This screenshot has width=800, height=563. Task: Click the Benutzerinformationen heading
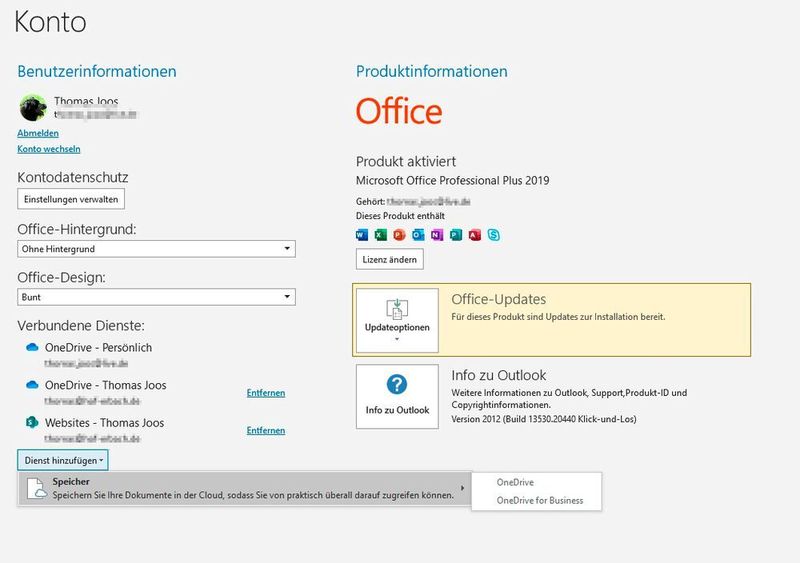(x=97, y=71)
